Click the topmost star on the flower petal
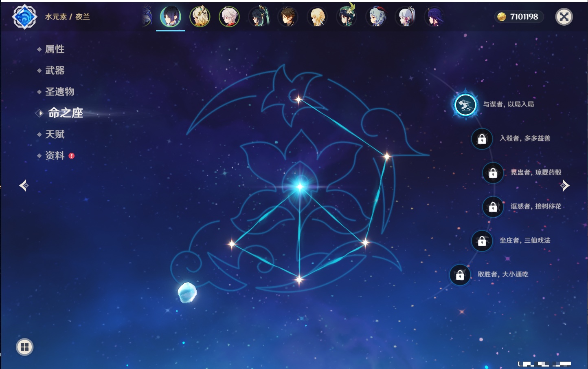The width and height of the screenshot is (588, 369). tap(298, 99)
